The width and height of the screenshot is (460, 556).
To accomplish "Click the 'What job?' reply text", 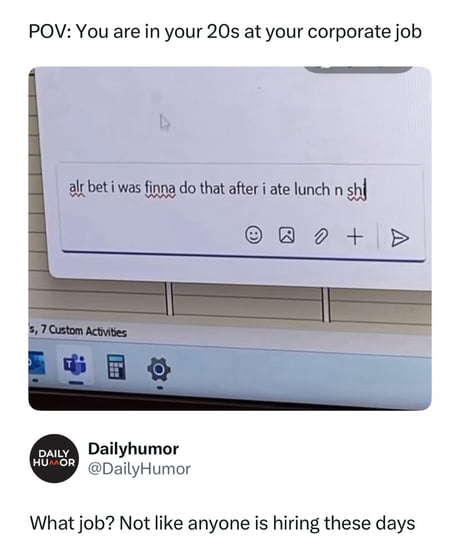I will [72, 523].
